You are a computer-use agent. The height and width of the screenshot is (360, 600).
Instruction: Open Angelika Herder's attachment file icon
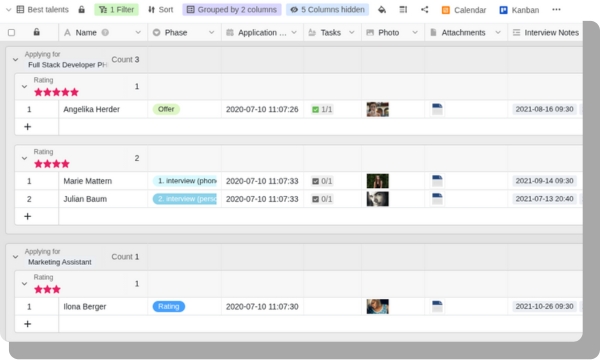pyautogui.click(x=437, y=109)
